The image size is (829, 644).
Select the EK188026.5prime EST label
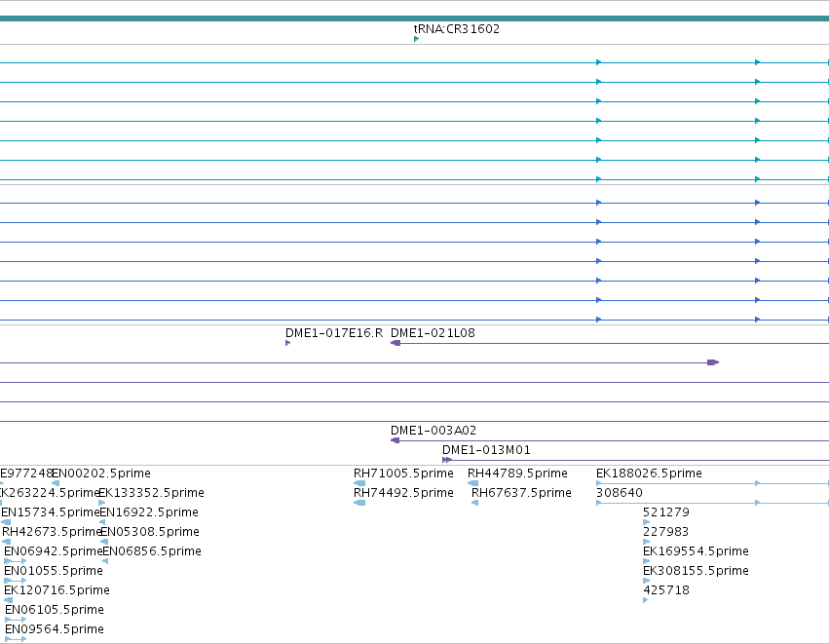click(649, 473)
